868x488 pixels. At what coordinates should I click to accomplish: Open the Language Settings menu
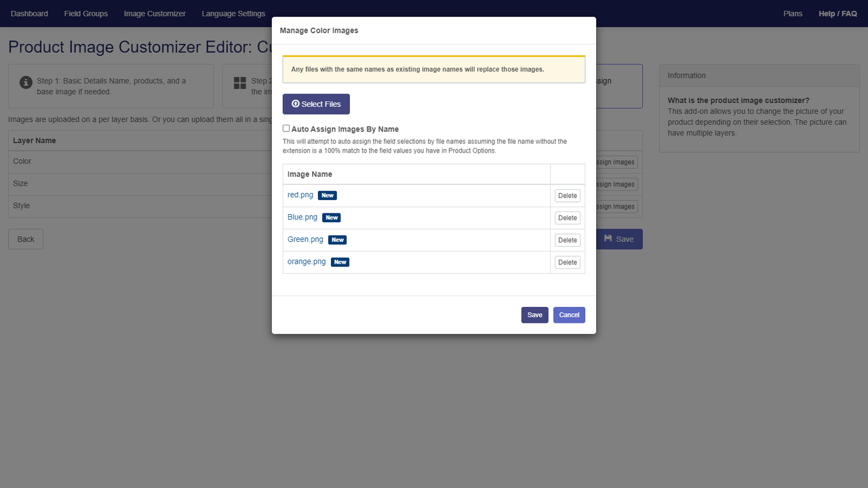[x=233, y=13]
